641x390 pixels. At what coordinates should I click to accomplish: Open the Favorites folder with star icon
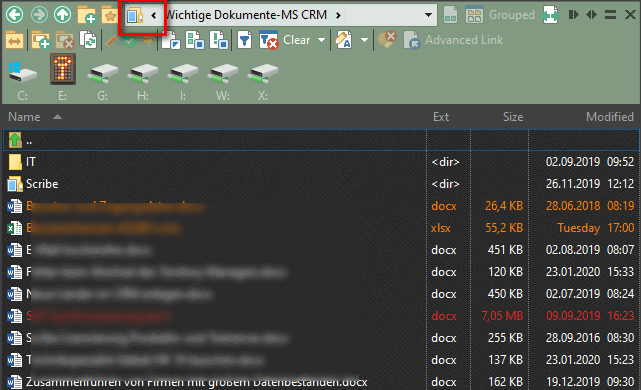(x=110, y=15)
